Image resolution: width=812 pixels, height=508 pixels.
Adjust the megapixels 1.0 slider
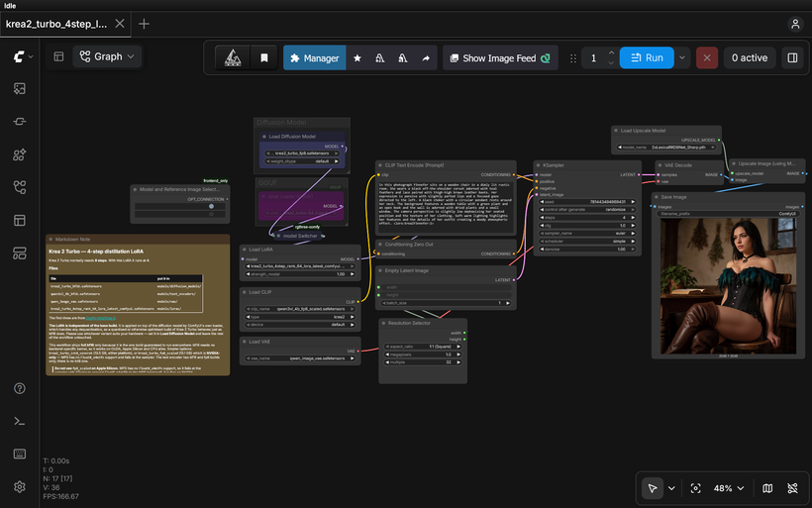pos(423,355)
